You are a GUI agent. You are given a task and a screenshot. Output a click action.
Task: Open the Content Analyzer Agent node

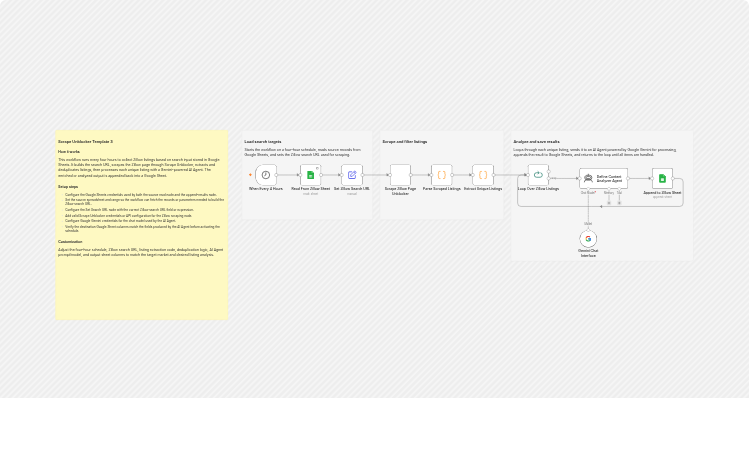tap(603, 178)
